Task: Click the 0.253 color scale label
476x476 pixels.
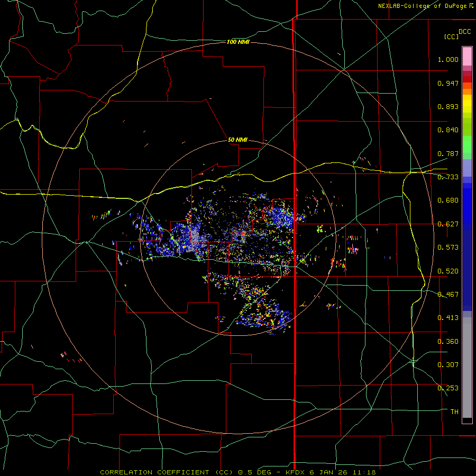Action: 448,388
